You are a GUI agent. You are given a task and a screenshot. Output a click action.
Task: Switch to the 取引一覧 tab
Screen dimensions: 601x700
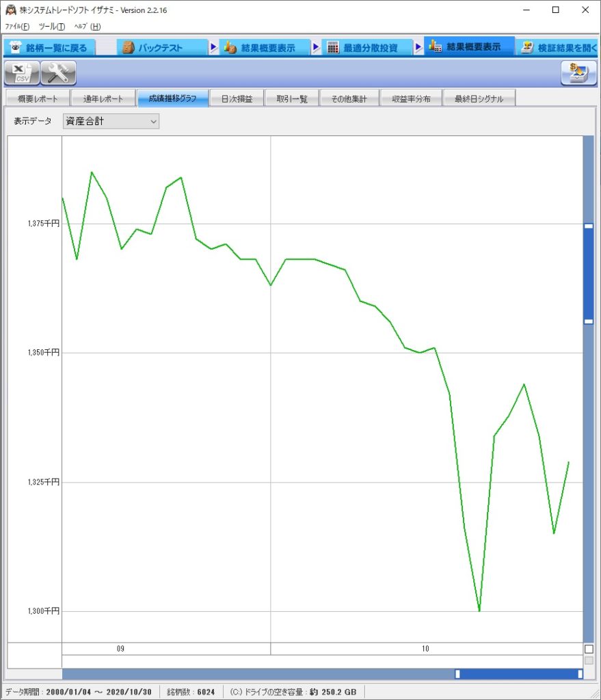[292, 99]
